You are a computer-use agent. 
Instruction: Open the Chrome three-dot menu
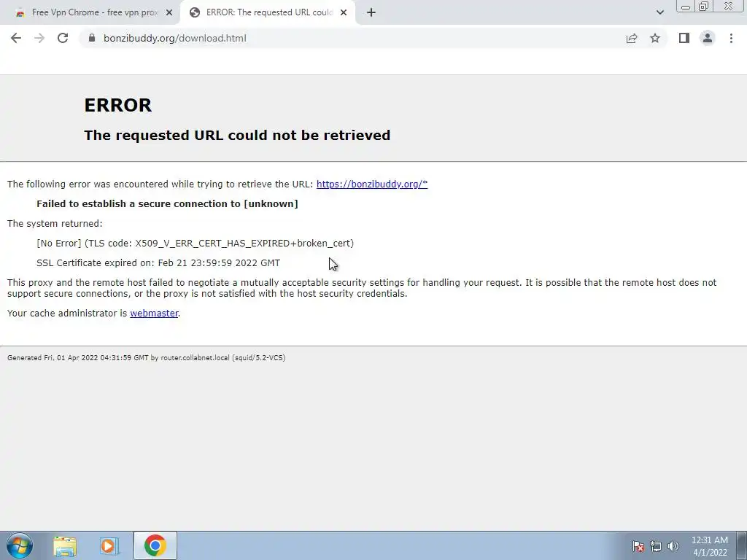(x=731, y=38)
